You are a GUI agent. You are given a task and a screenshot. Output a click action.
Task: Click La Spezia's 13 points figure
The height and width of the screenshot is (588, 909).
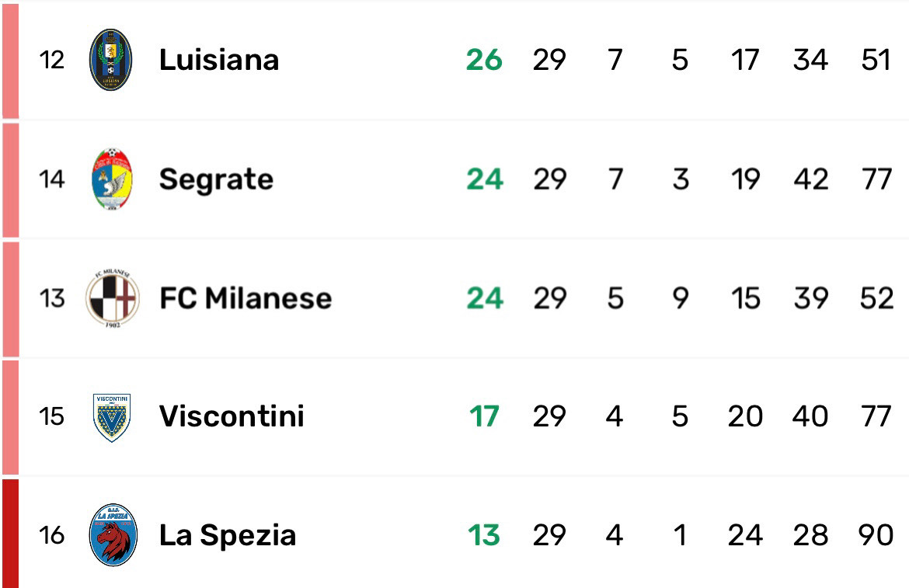tap(484, 535)
